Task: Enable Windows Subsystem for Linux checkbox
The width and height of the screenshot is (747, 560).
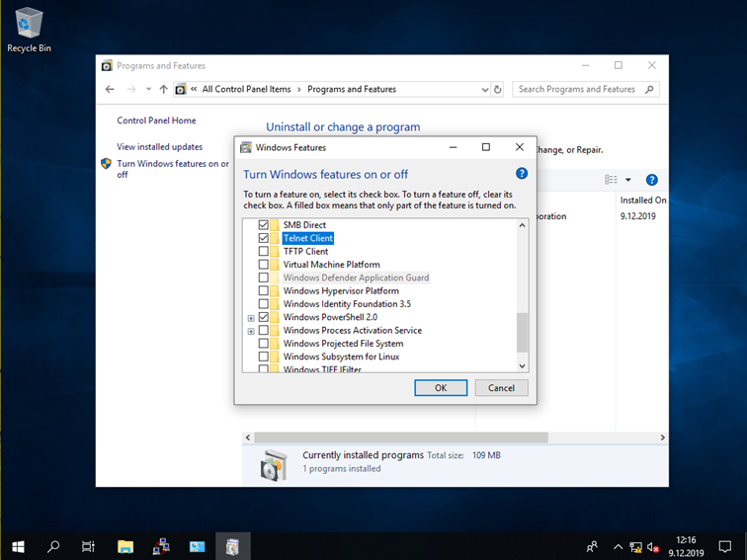Action: [x=264, y=357]
